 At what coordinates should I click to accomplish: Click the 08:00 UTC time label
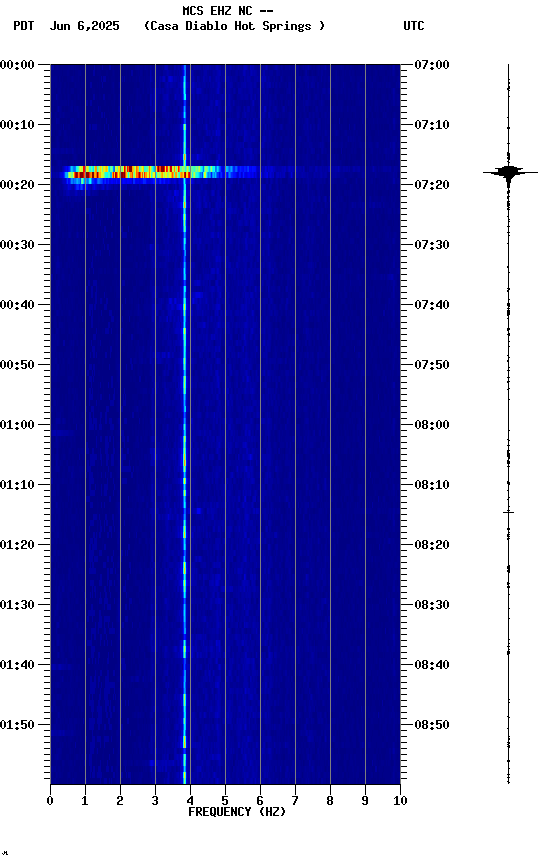[x=432, y=425]
